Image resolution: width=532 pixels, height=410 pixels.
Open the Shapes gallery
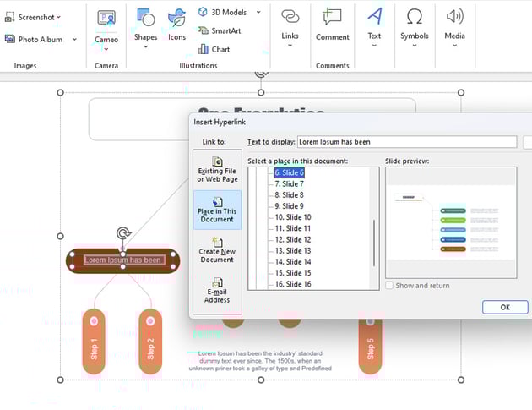(x=145, y=25)
